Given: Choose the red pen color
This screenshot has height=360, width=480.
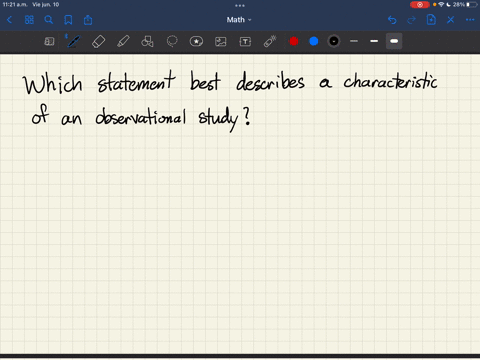Looking at the screenshot, I should [294, 41].
